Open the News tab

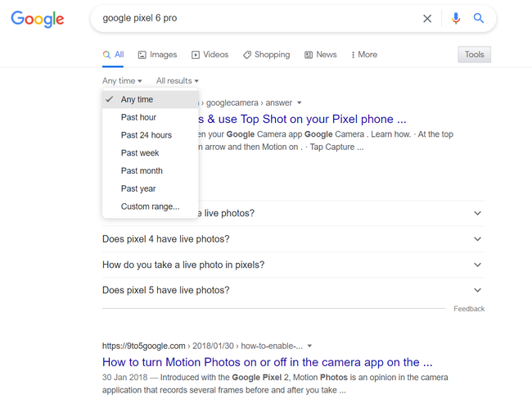point(321,55)
